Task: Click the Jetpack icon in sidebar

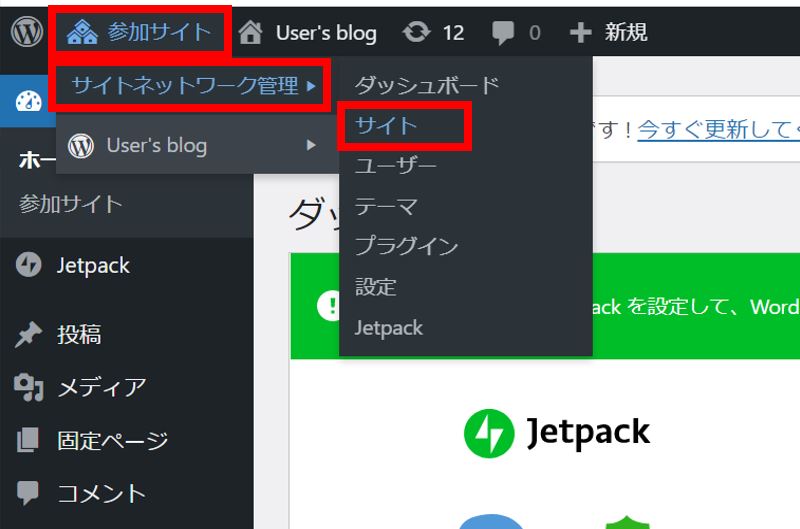Action: (28, 266)
